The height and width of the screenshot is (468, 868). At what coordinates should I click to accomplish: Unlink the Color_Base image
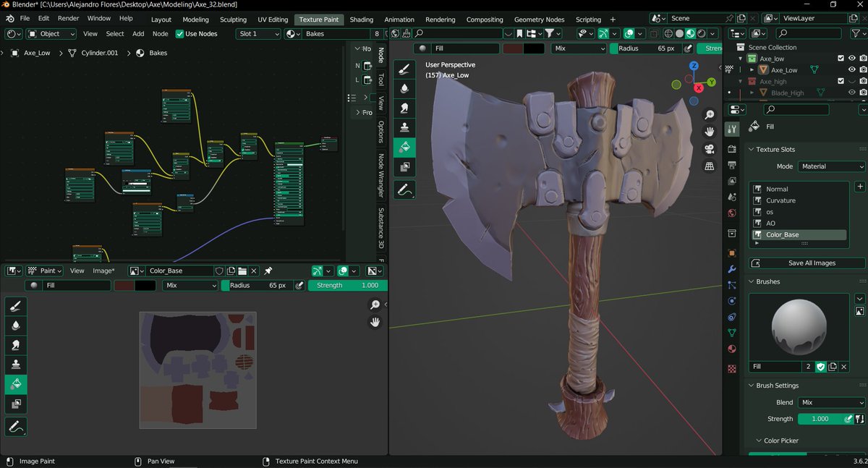tap(254, 271)
